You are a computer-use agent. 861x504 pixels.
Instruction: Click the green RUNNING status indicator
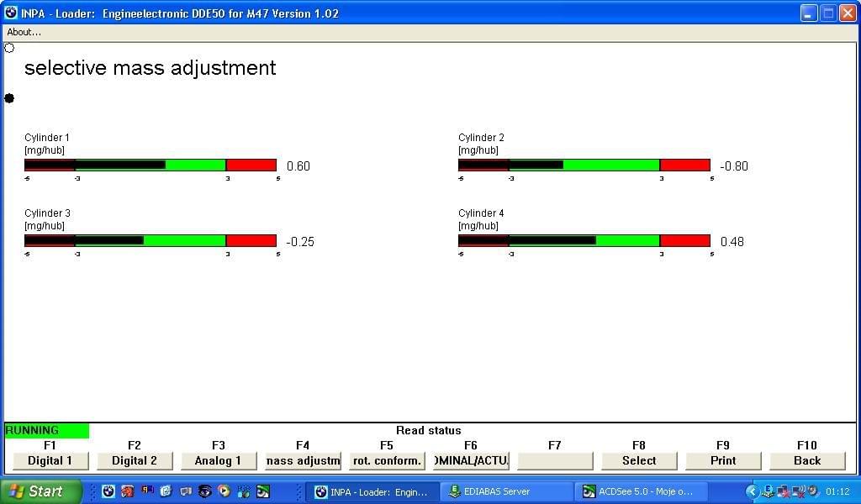tap(47, 431)
